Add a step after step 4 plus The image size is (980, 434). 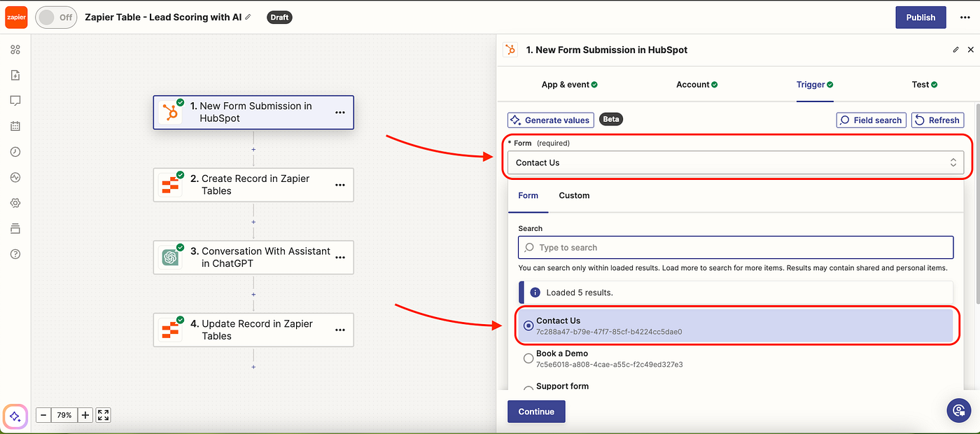[x=253, y=367]
